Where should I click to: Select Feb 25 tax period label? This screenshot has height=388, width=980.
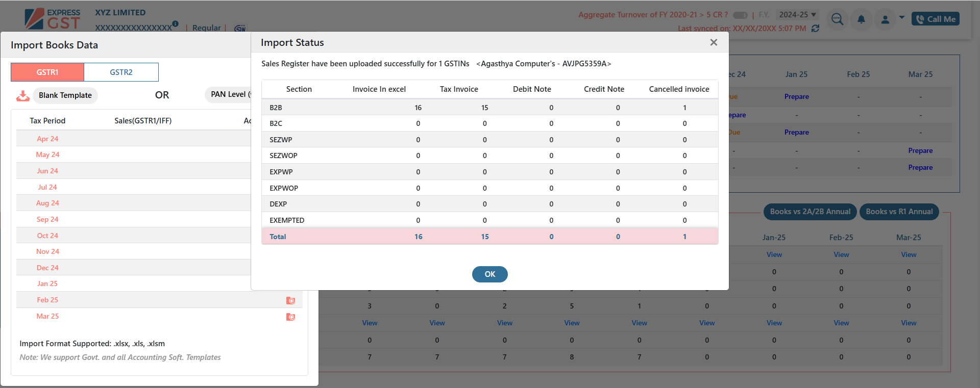[x=47, y=300]
